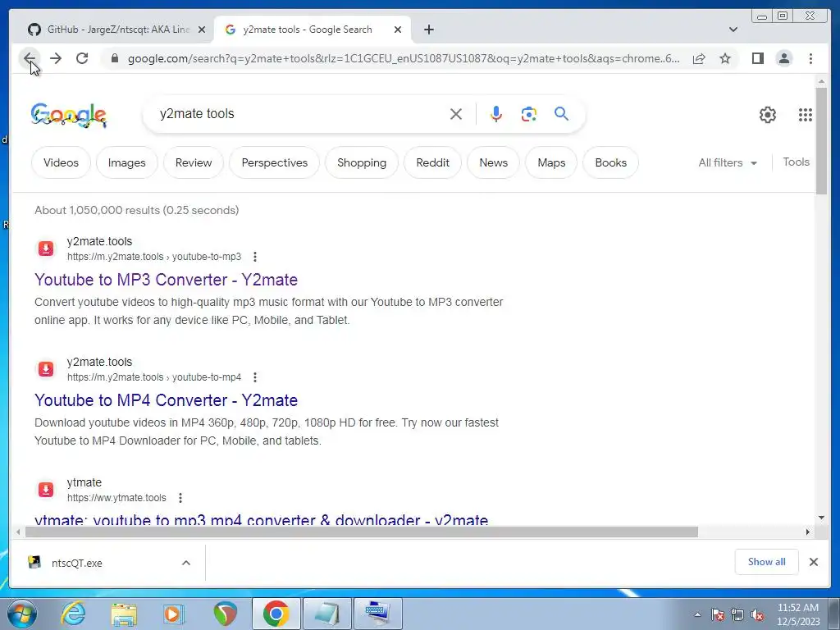Reload the Google search page

(x=82, y=58)
